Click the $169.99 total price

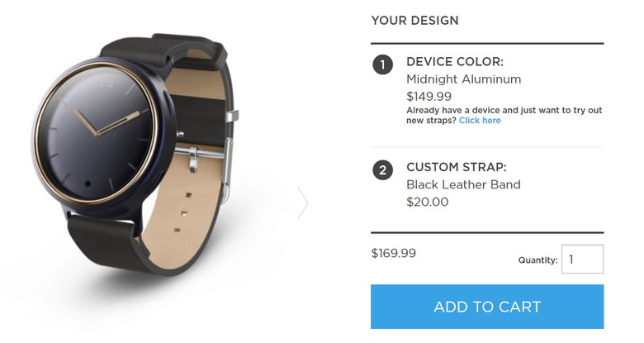394,253
